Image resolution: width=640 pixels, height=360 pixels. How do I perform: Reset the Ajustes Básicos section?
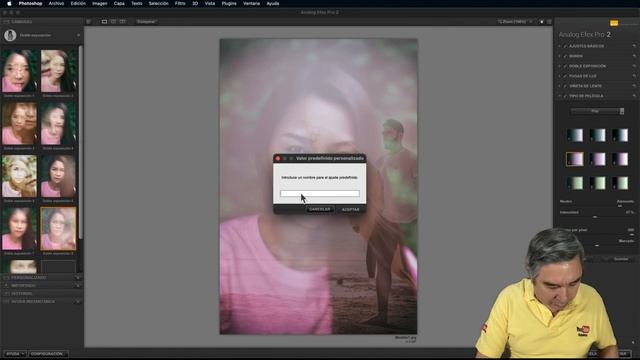pyautogui.click(x=634, y=46)
